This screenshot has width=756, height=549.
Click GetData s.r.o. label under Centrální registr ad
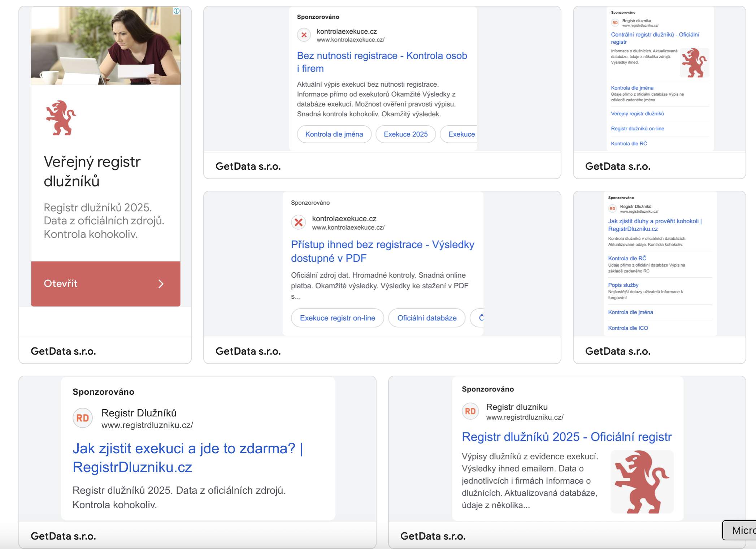click(x=618, y=166)
